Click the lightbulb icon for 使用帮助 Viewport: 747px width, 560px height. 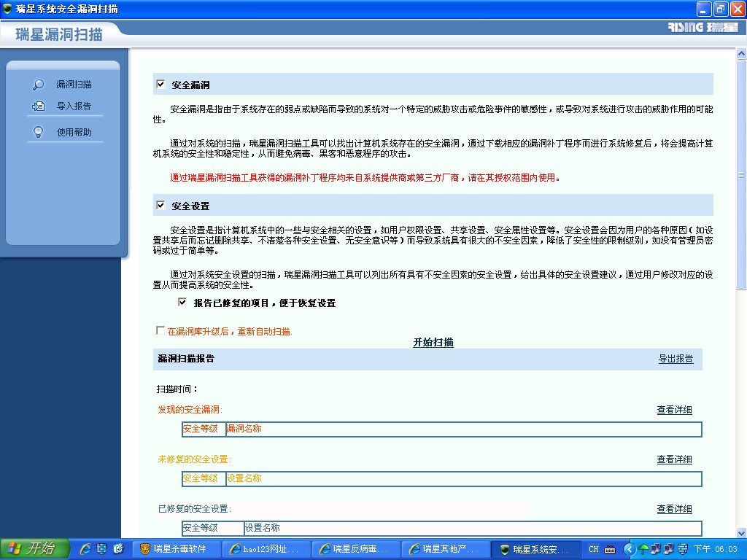(39, 132)
